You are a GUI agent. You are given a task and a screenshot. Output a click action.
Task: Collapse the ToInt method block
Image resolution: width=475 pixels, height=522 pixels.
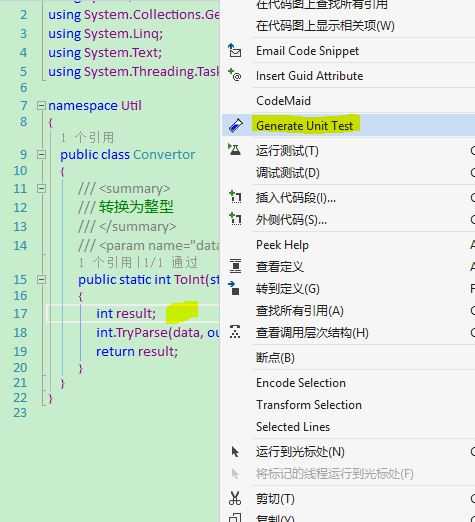[41, 279]
